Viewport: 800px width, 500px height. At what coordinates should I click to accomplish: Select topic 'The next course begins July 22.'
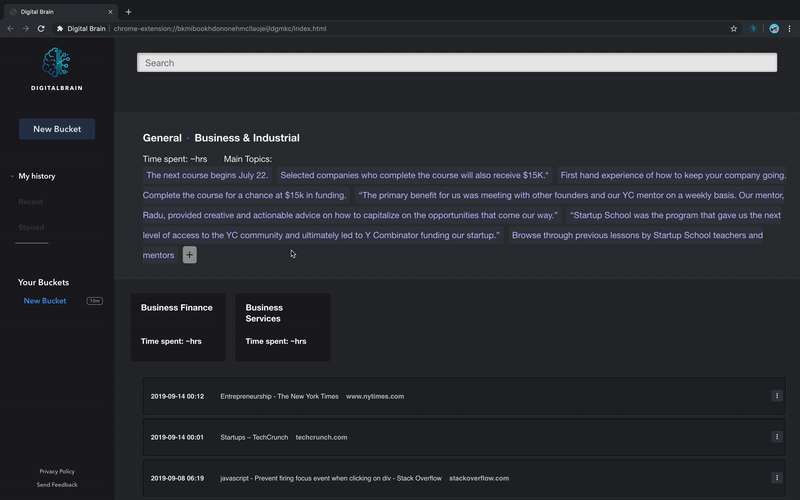coord(207,175)
